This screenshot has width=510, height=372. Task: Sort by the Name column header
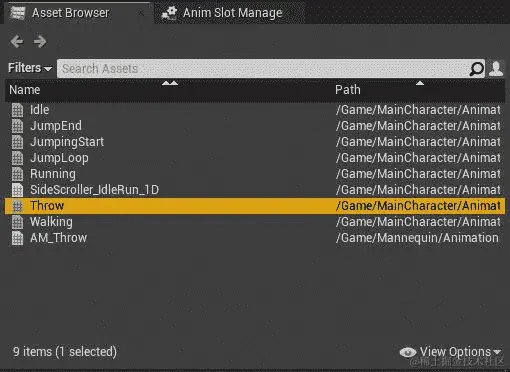[x=25, y=90]
